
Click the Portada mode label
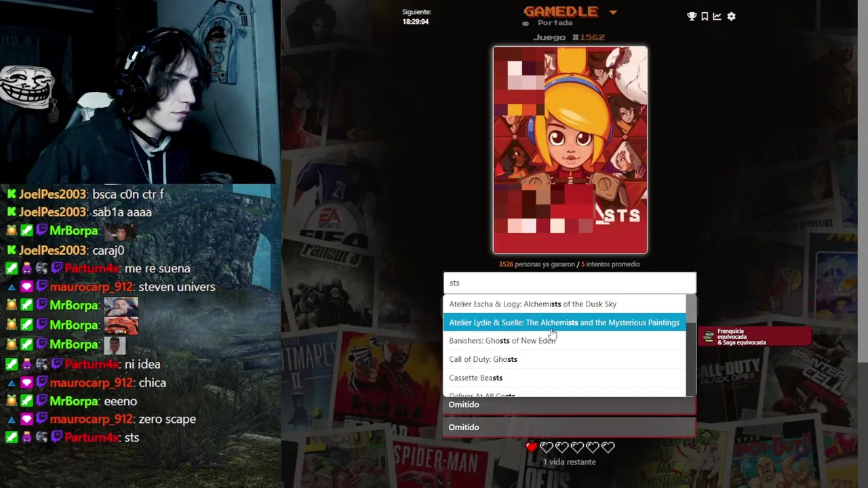(555, 23)
